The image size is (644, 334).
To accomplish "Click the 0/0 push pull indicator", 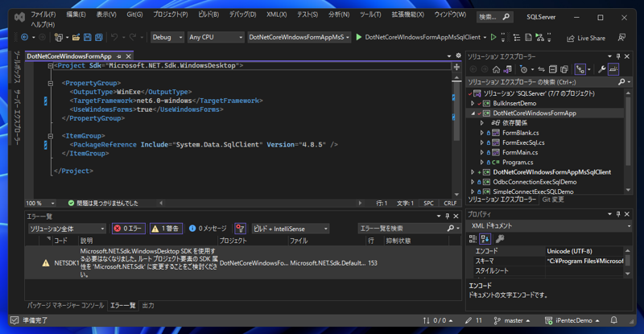I will pos(438,320).
